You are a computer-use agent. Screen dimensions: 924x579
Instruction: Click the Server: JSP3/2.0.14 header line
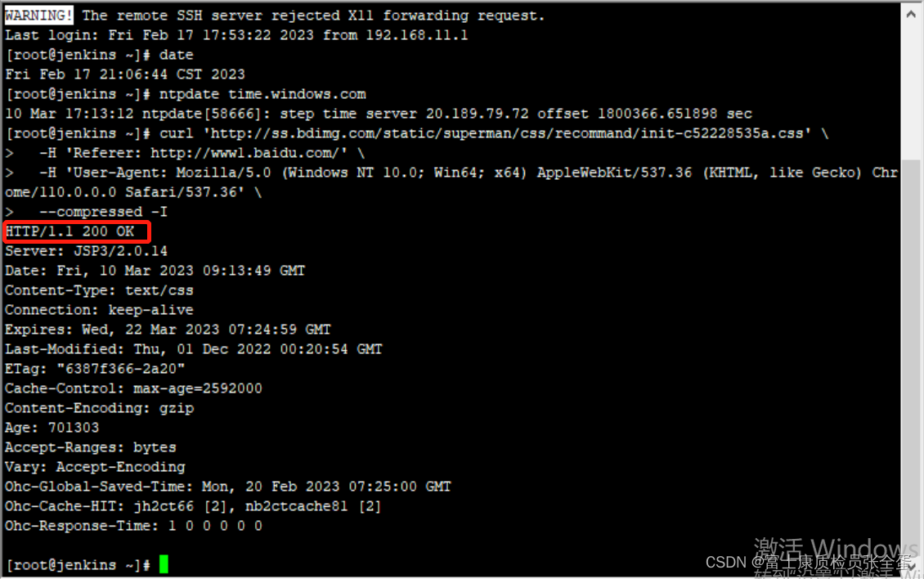86,251
